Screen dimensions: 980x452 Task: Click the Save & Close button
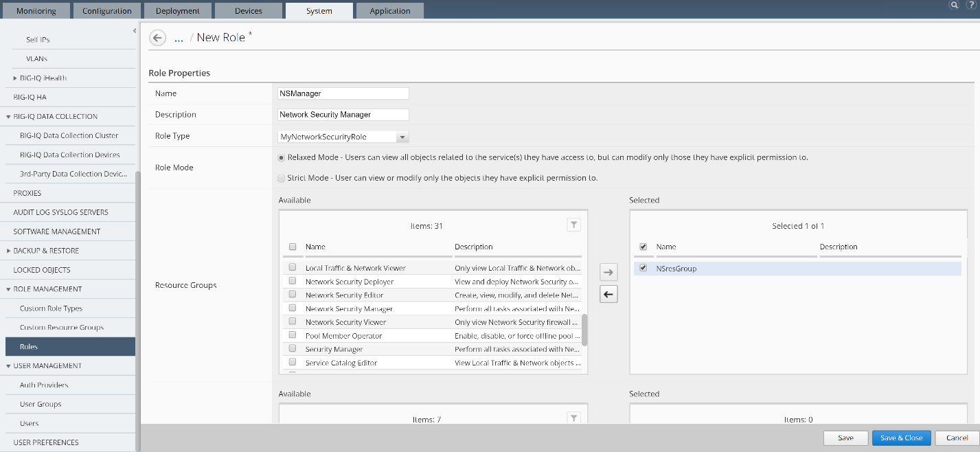point(901,438)
